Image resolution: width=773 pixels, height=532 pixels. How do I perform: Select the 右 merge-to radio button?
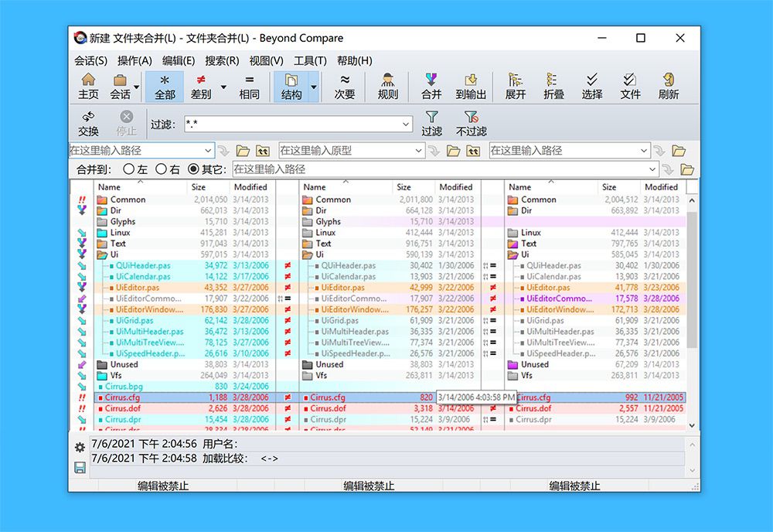click(161, 169)
